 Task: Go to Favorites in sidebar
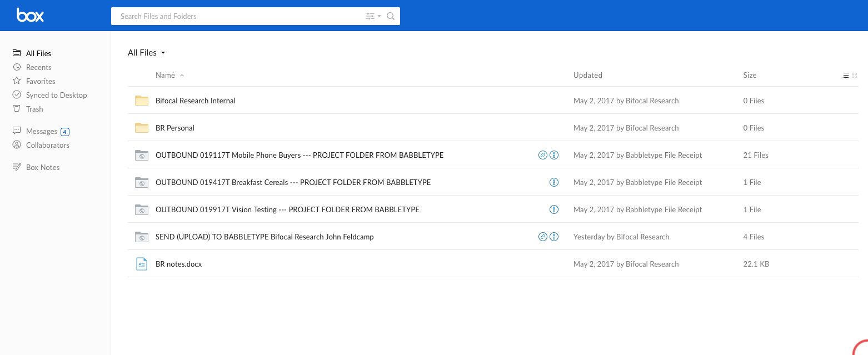click(41, 81)
